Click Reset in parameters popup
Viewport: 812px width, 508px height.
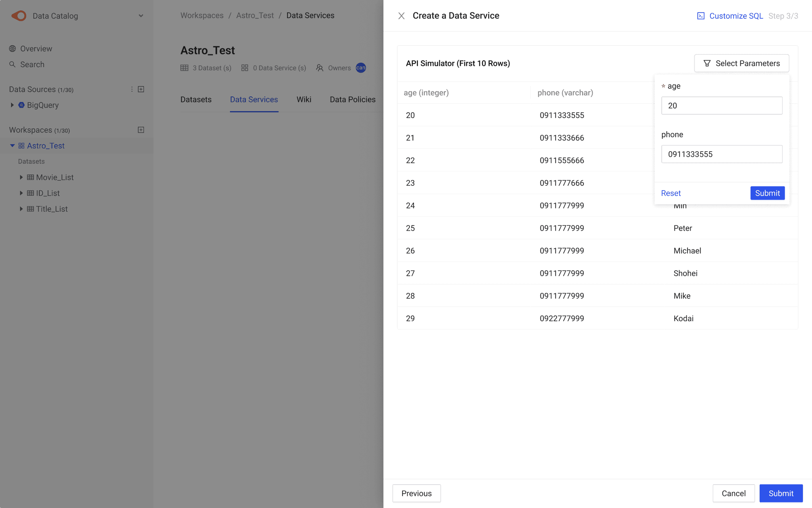(x=671, y=193)
